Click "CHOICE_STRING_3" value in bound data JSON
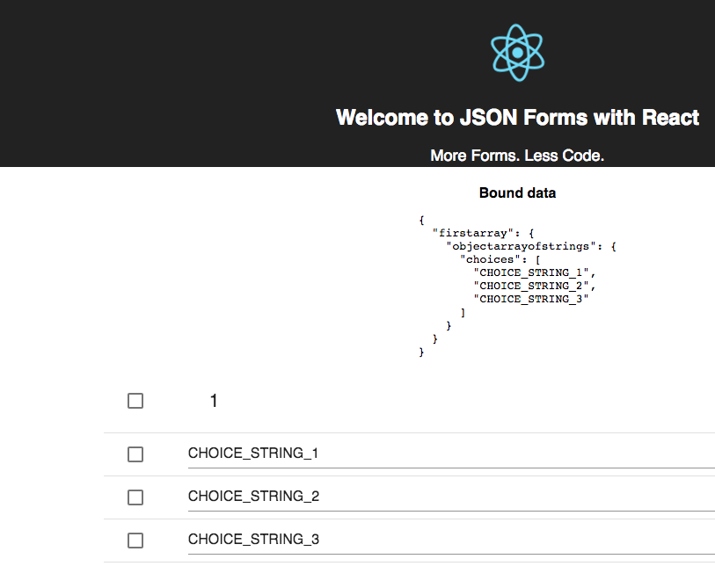Screen dimensions: 715x588 [x=531, y=299]
